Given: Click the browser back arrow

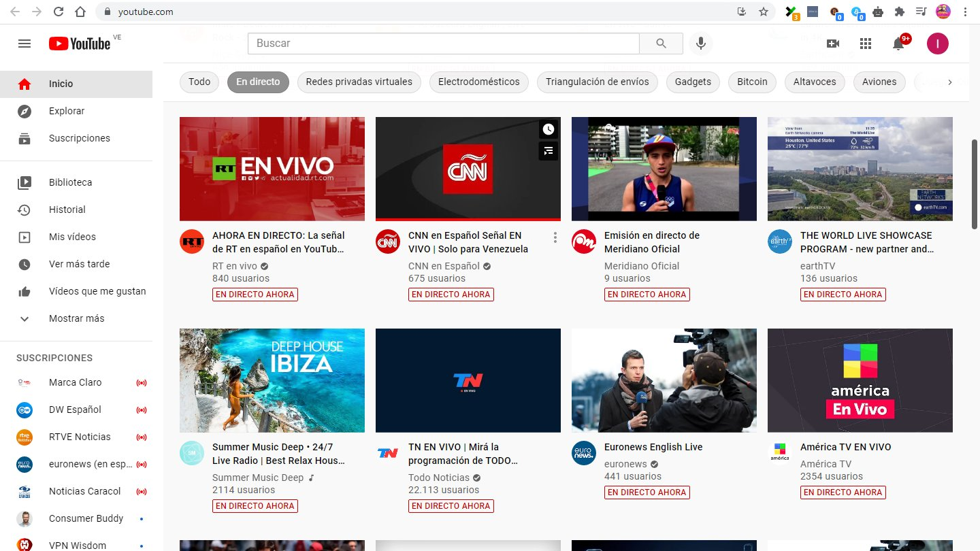Looking at the screenshot, I should click(x=15, y=12).
